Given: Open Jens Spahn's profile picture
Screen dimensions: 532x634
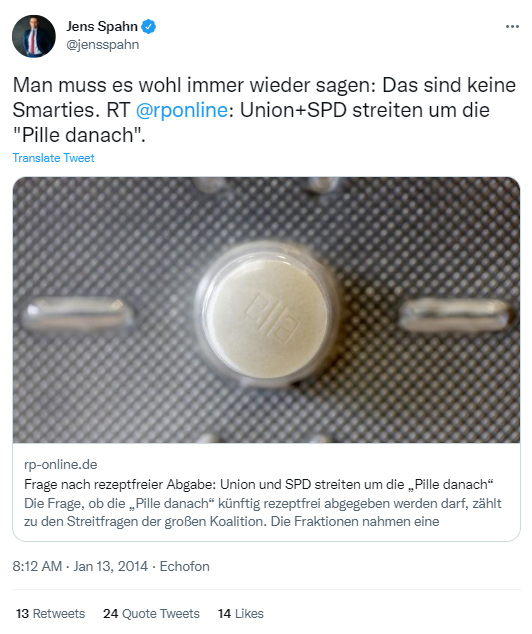Looking at the screenshot, I should pyautogui.click(x=34, y=36).
